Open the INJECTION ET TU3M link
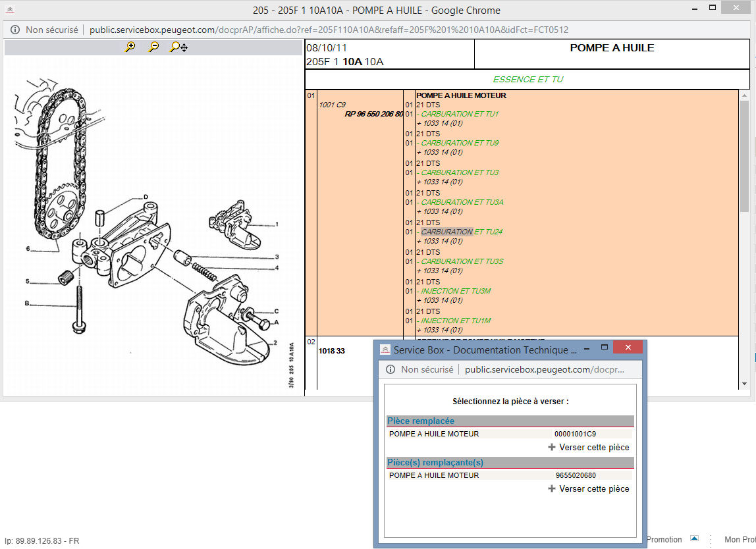 click(456, 291)
